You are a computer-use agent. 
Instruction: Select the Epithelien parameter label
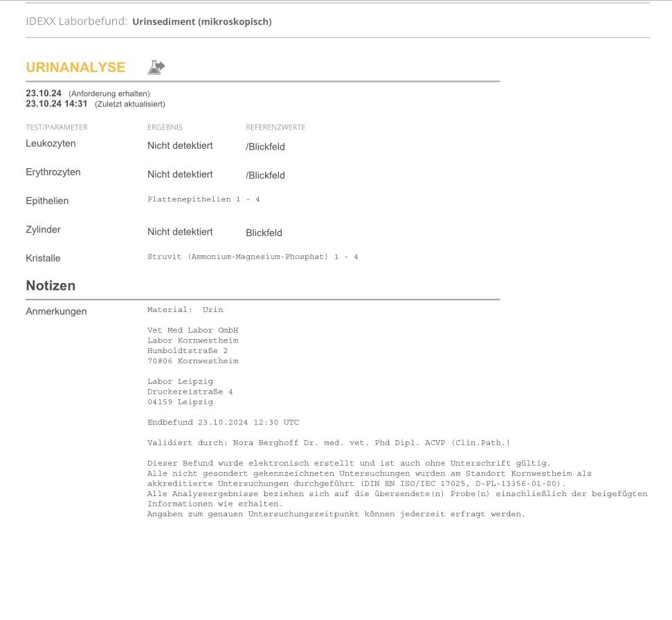47,201
